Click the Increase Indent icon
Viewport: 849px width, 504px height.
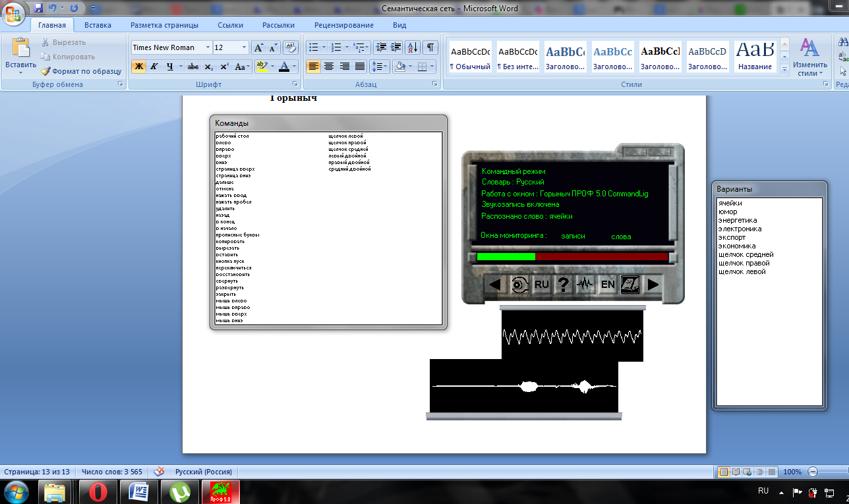click(395, 47)
